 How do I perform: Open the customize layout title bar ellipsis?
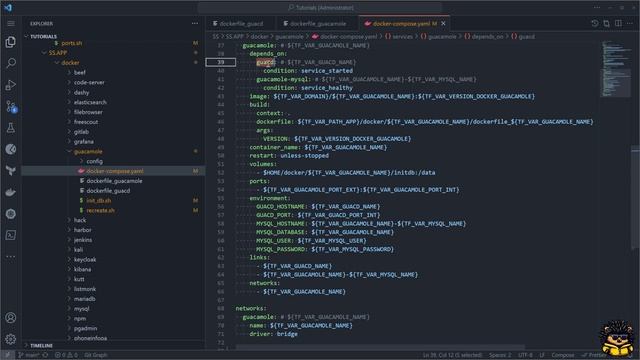coord(597,7)
